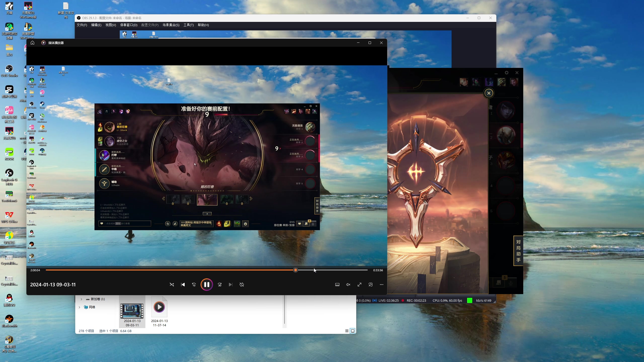Toggle subtitles and captions in media player
Image resolution: width=644 pixels, height=362 pixels.
click(337, 285)
